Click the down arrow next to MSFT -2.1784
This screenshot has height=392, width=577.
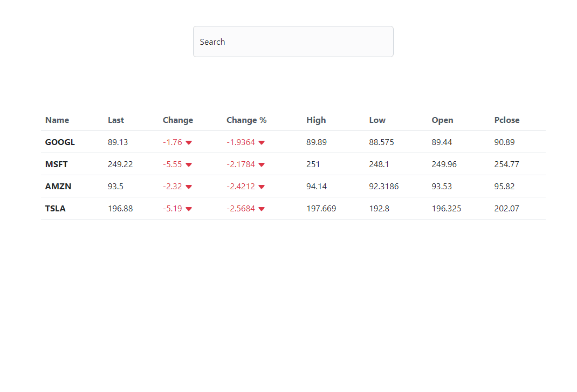point(262,165)
